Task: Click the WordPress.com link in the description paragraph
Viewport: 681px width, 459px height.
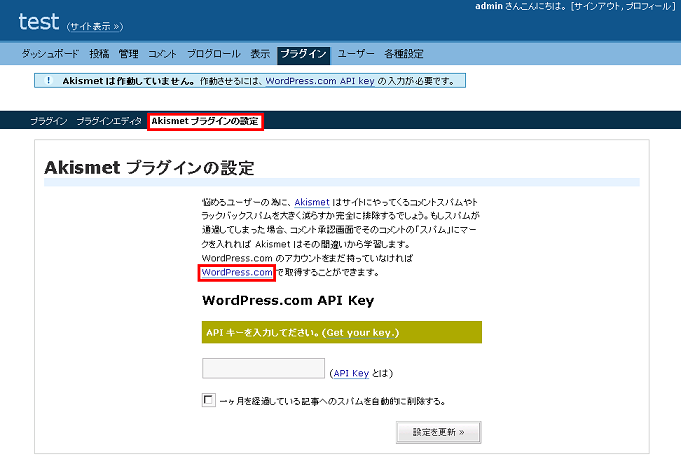Action: (237, 272)
